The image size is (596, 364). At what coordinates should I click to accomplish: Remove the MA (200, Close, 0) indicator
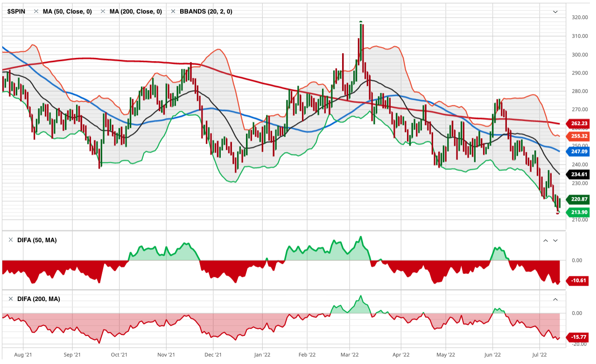(103, 12)
